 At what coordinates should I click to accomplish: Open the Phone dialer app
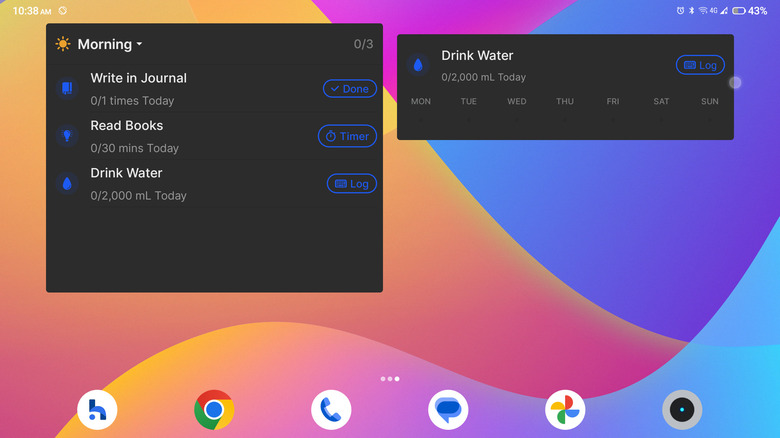coord(331,410)
